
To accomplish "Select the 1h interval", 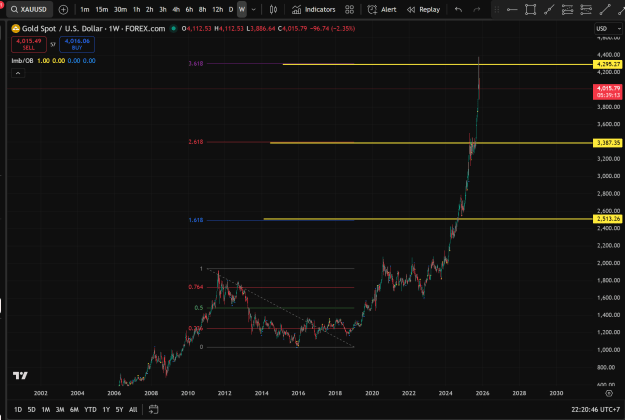I will 136,10.
